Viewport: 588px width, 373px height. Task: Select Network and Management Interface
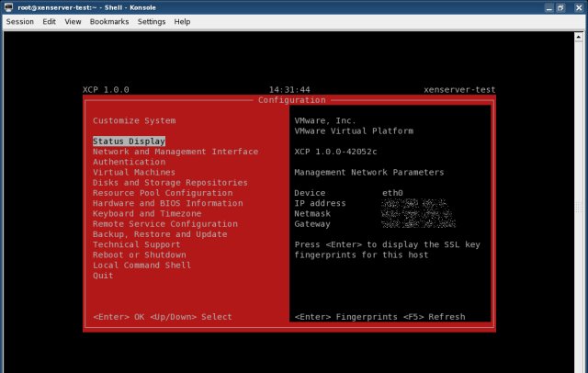(x=175, y=152)
